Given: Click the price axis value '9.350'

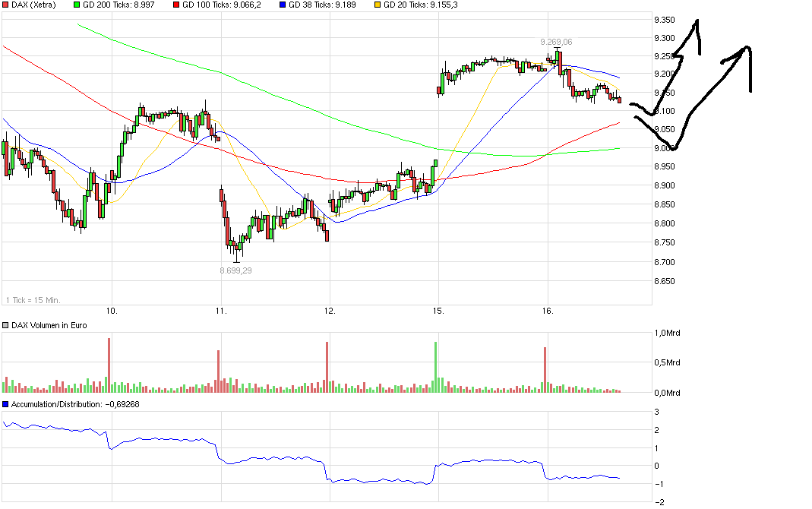Looking at the screenshot, I should 665,20.
